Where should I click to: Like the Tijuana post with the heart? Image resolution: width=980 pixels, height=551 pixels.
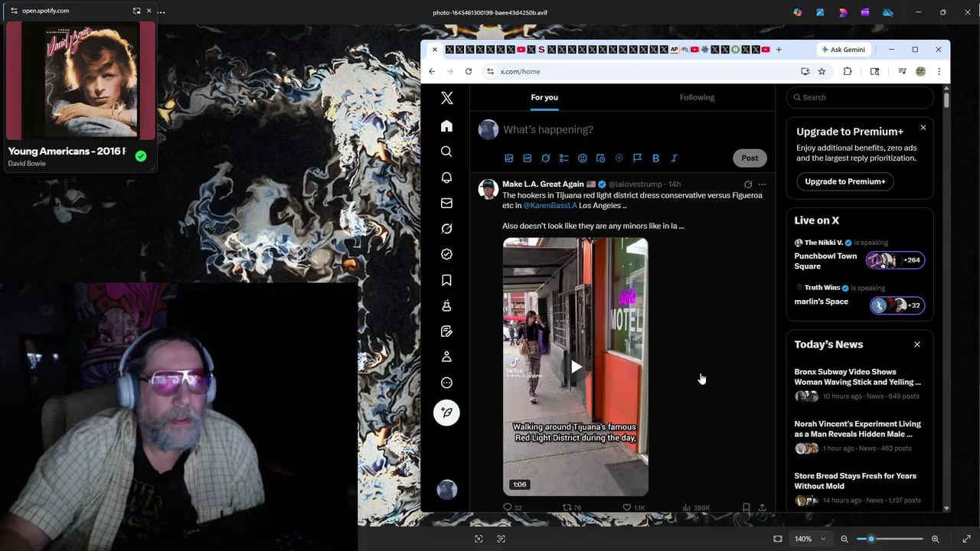(627, 507)
